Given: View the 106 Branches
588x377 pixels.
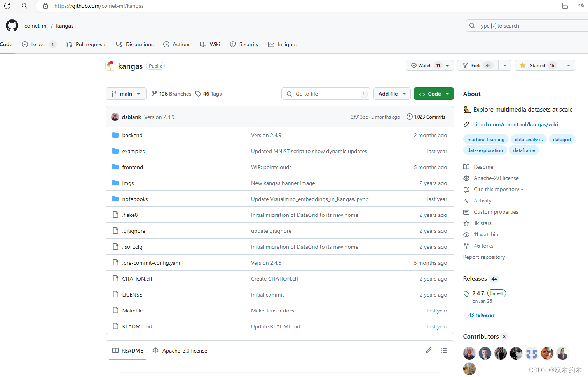Looking at the screenshot, I should [x=172, y=94].
